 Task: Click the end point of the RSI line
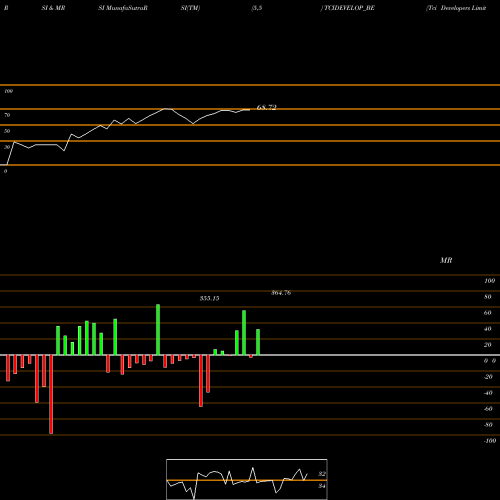(x=249, y=110)
